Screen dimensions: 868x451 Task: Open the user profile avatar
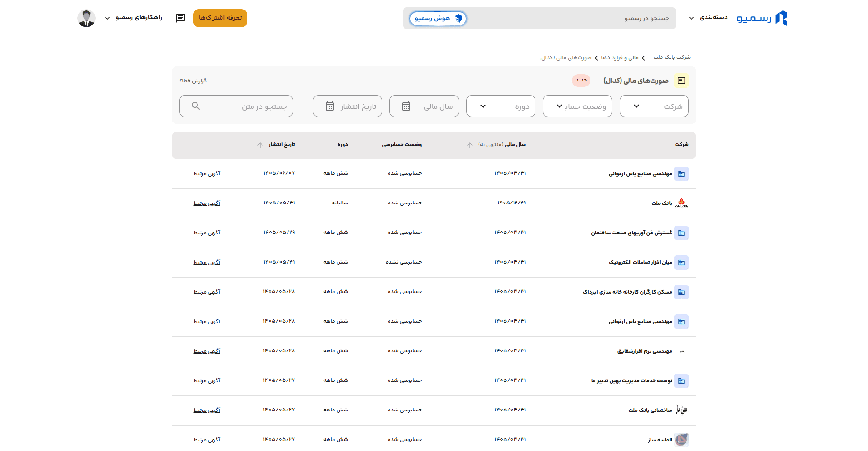(x=86, y=18)
